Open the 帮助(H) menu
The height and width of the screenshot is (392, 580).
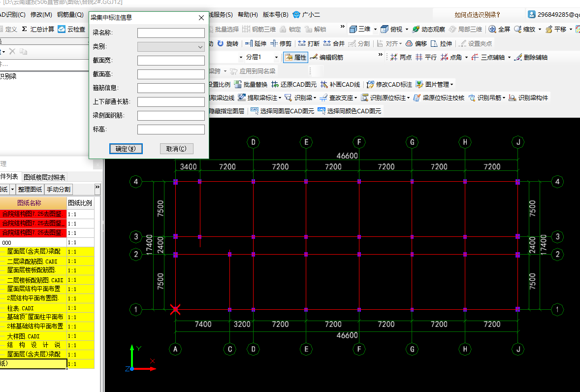pos(248,15)
